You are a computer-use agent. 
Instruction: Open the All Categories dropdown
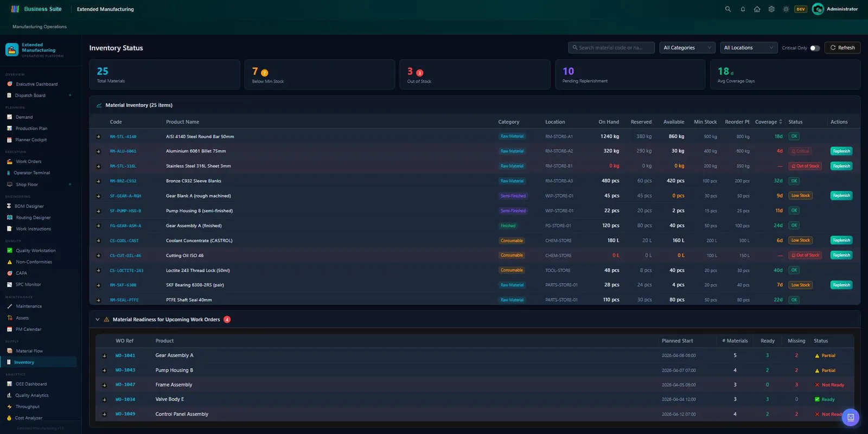tap(687, 48)
